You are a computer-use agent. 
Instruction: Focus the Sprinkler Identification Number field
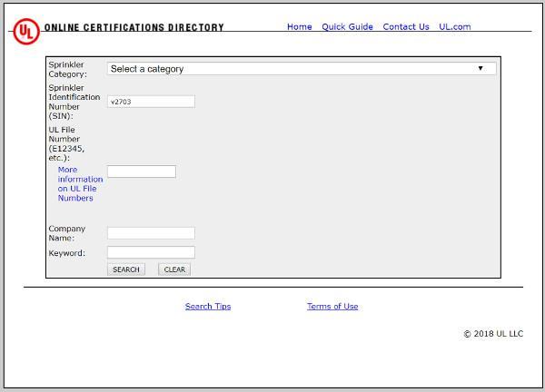[x=151, y=102]
